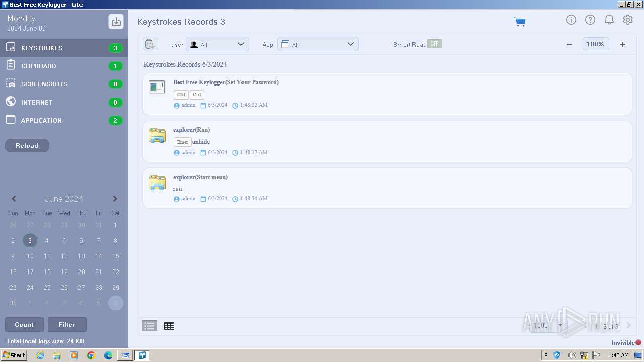Open the Help question mark icon
This screenshot has width=644, height=362.
[590, 20]
